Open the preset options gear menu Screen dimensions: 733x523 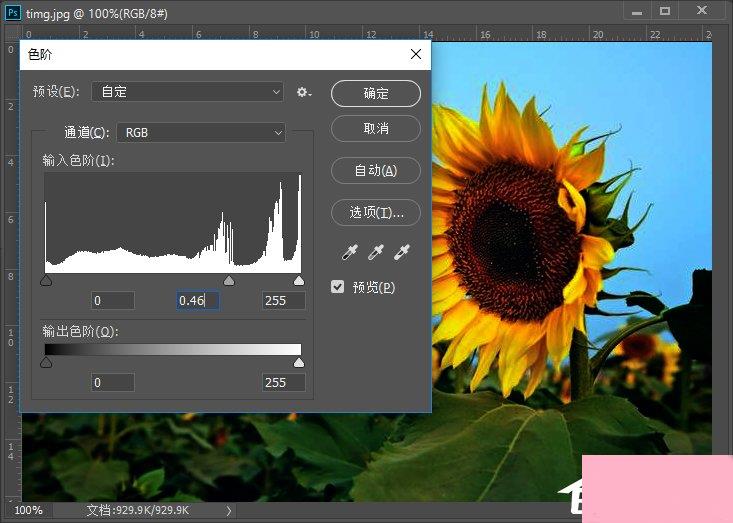(x=304, y=92)
